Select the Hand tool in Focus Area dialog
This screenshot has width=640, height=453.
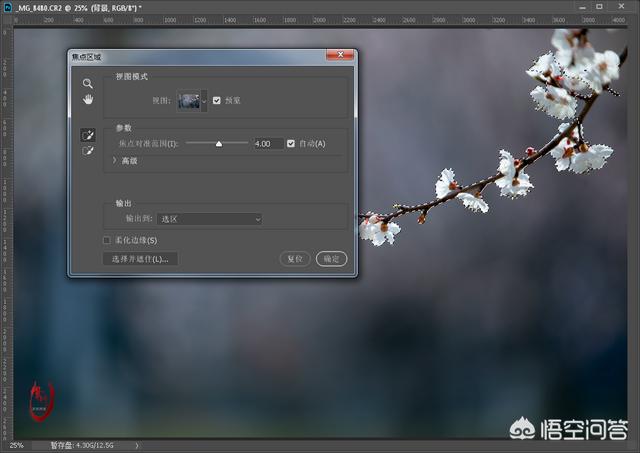[88, 100]
